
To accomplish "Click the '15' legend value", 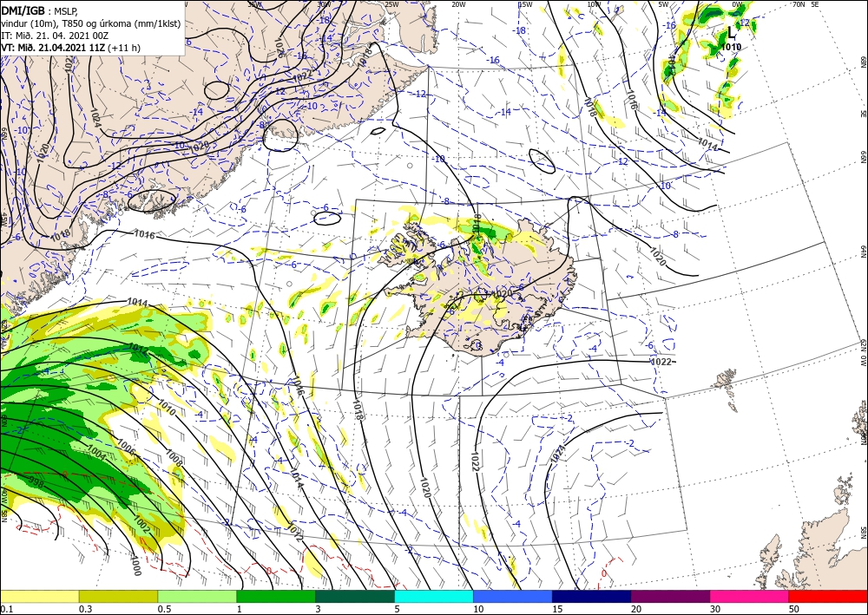I will [x=557, y=609].
